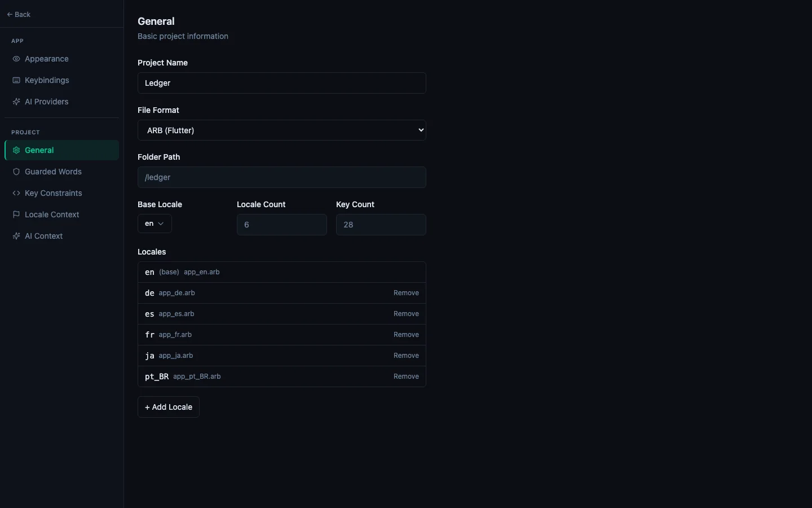The image size is (812, 508).
Task: Click the Locale Context flag icon
Action: [x=16, y=214]
